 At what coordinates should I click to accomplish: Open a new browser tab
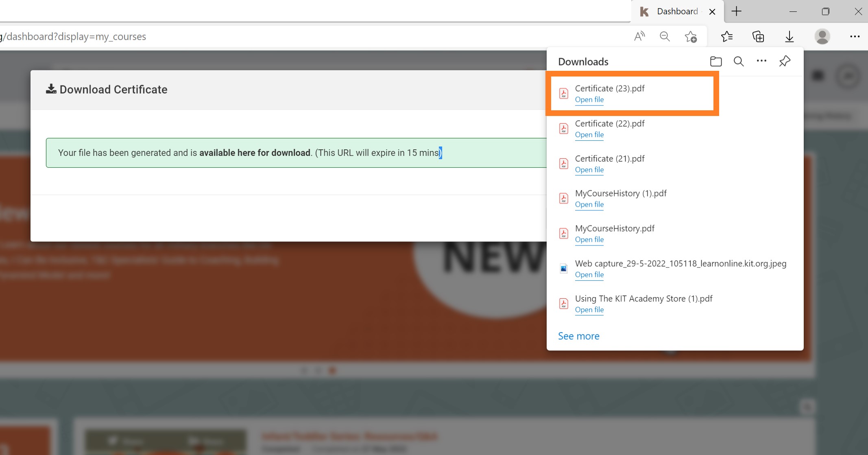pyautogui.click(x=737, y=11)
